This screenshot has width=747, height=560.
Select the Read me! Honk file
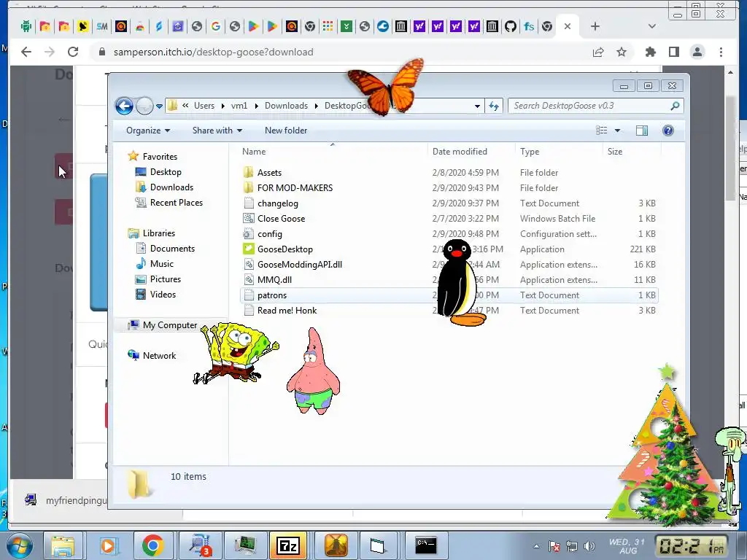click(287, 311)
